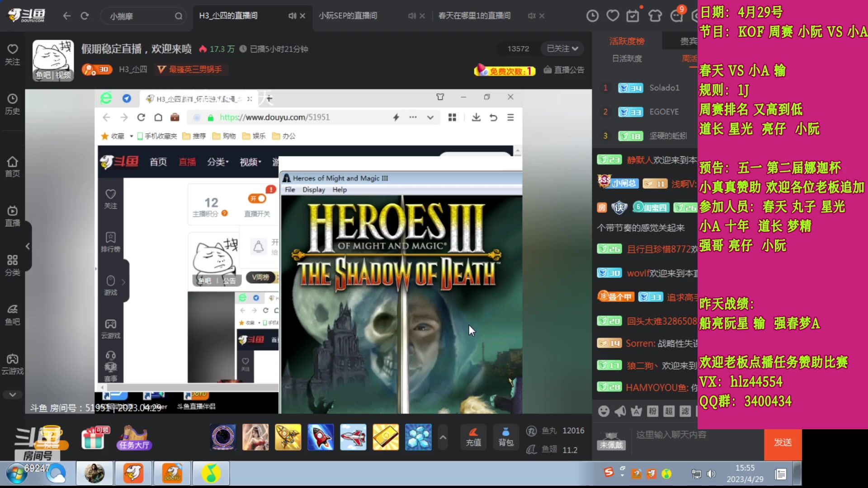Select 日活跃度 sub-tab
Image resolution: width=868 pixels, height=488 pixels.
click(x=627, y=58)
